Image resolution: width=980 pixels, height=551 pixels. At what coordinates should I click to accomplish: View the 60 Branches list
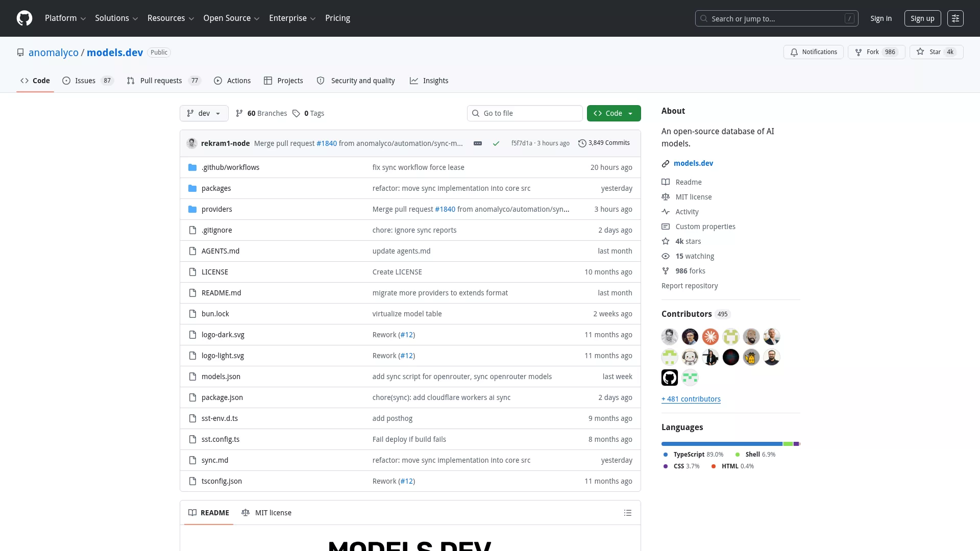point(261,113)
